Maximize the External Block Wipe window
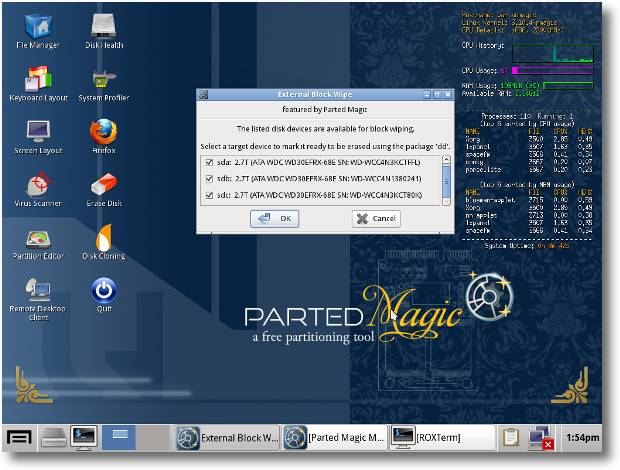This screenshot has height=470, width=620. click(437, 94)
